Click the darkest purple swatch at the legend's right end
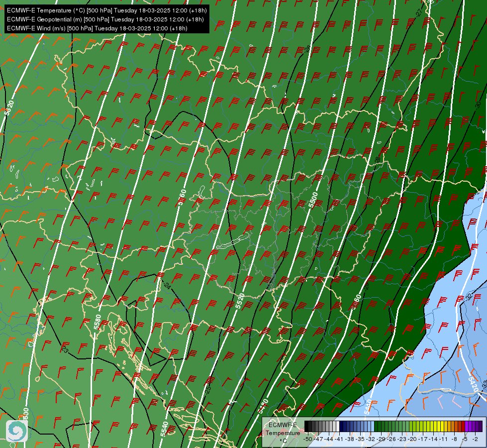 481,427
